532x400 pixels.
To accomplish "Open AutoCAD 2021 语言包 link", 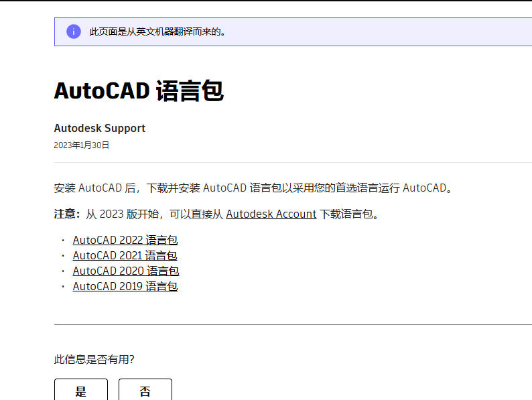I will (125, 255).
